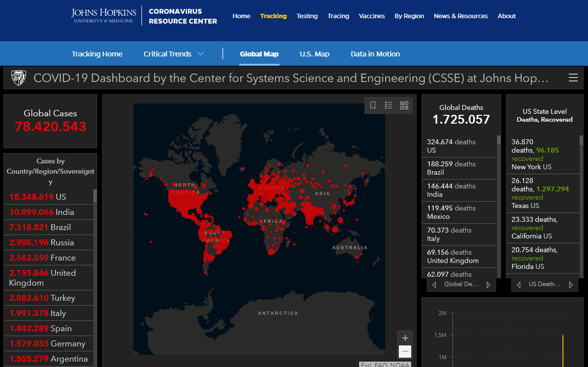Screen dimensions: 588x367
Task: Select the Spain row in cases list
Action: click(48, 328)
